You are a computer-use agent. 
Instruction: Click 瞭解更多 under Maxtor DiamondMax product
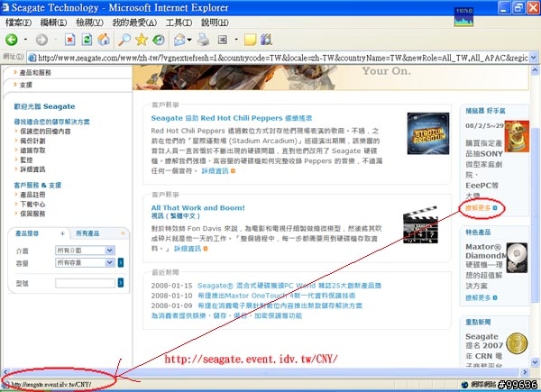[478, 297]
